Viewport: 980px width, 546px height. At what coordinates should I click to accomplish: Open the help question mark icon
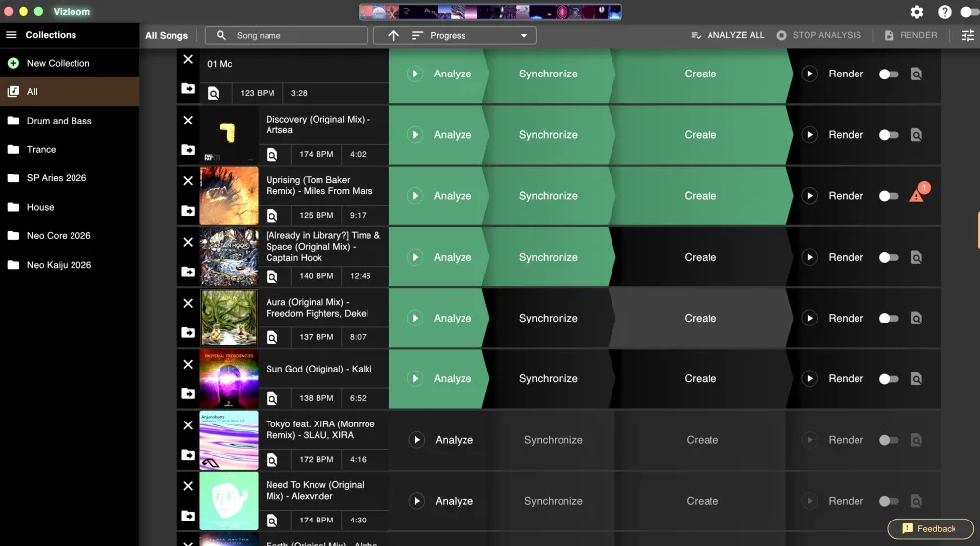click(945, 11)
